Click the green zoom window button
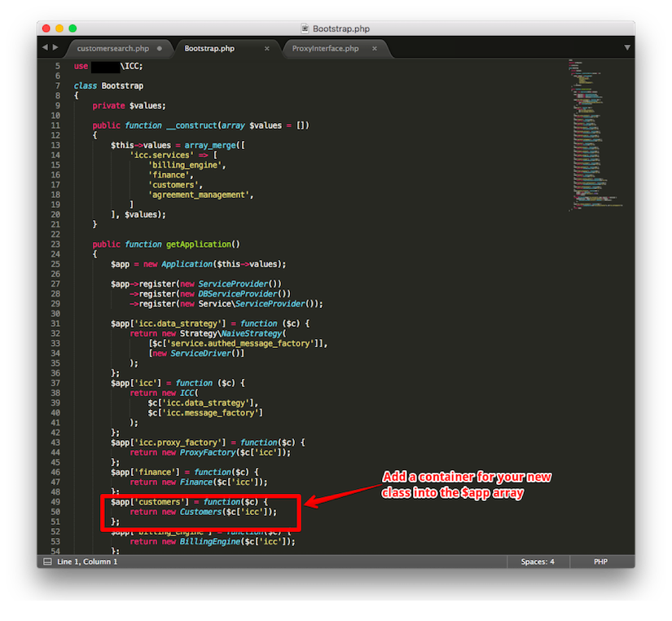The image size is (672, 621). pyautogui.click(x=72, y=29)
